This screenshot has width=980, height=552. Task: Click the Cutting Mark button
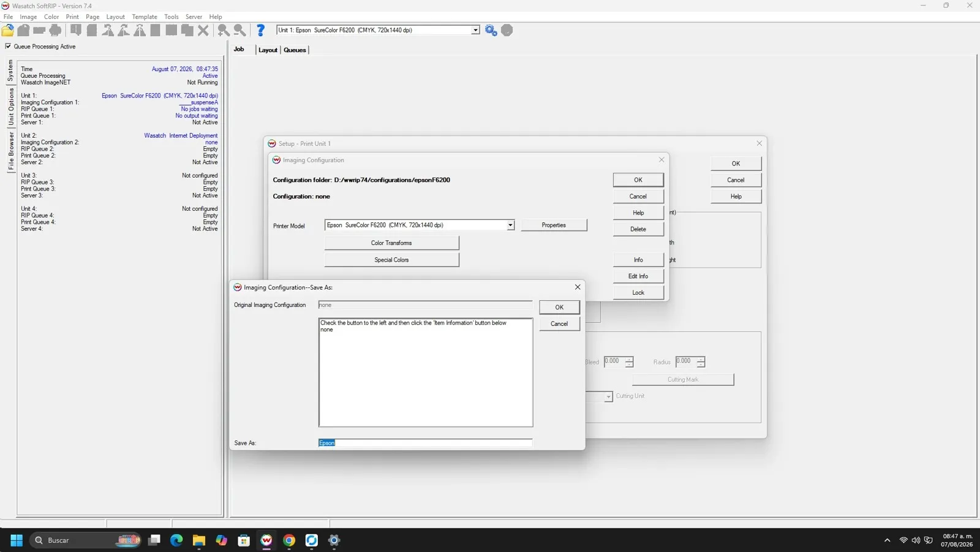pyautogui.click(x=683, y=379)
